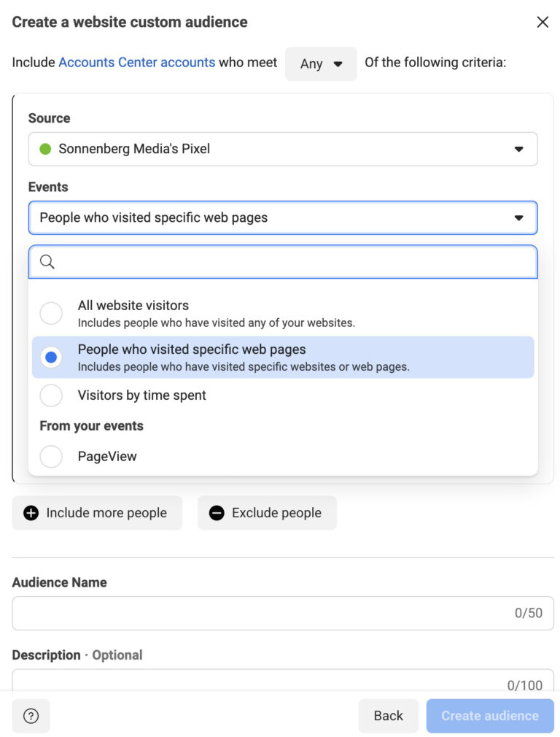The image size is (560, 737).
Task: Close the custom audience dialog
Action: (x=542, y=23)
